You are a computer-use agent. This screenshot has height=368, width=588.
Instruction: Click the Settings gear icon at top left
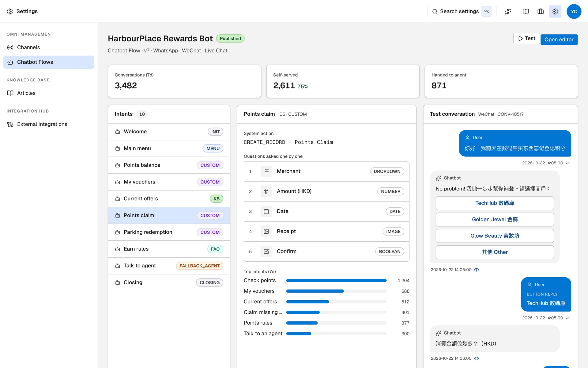[10, 11]
